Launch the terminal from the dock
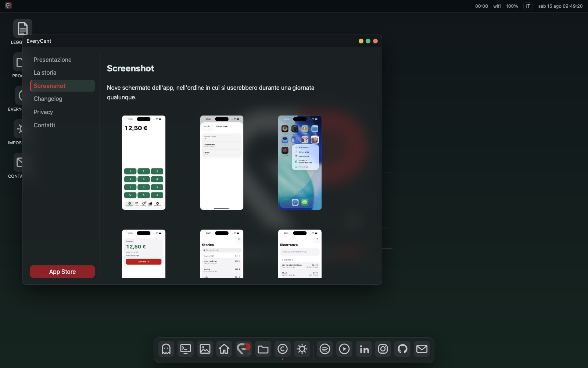This screenshot has height=368, width=588. point(186,349)
